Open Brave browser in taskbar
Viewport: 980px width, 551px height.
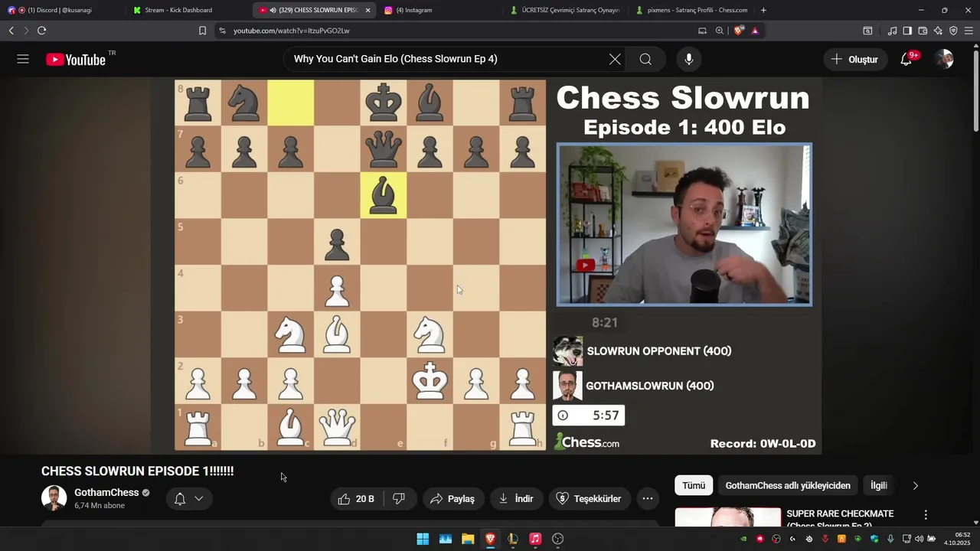[x=490, y=539]
